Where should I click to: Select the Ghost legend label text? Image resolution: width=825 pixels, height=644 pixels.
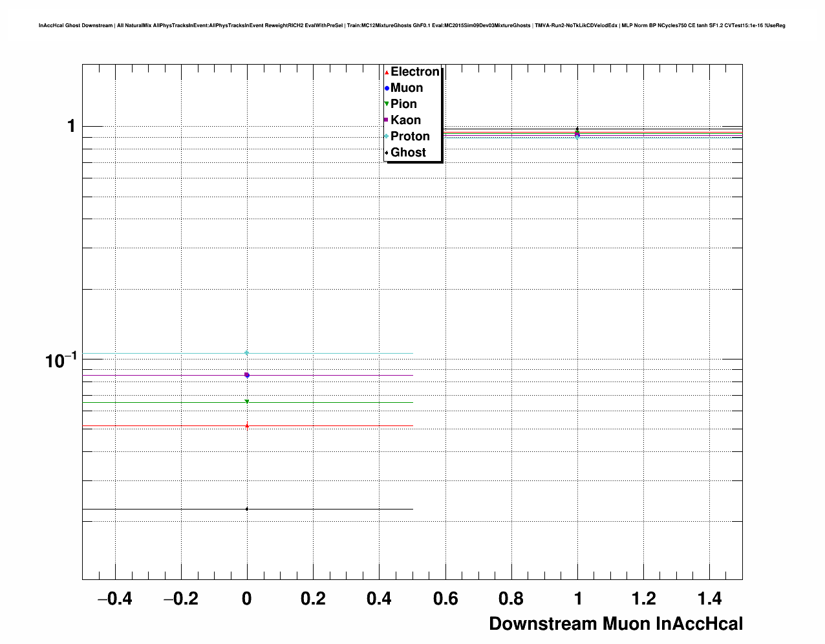pyautogui.click(x=408, y=153)
